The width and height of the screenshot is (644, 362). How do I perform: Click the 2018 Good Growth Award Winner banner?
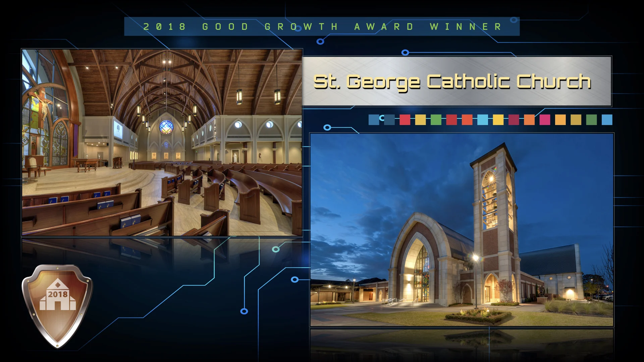(322, 26)
